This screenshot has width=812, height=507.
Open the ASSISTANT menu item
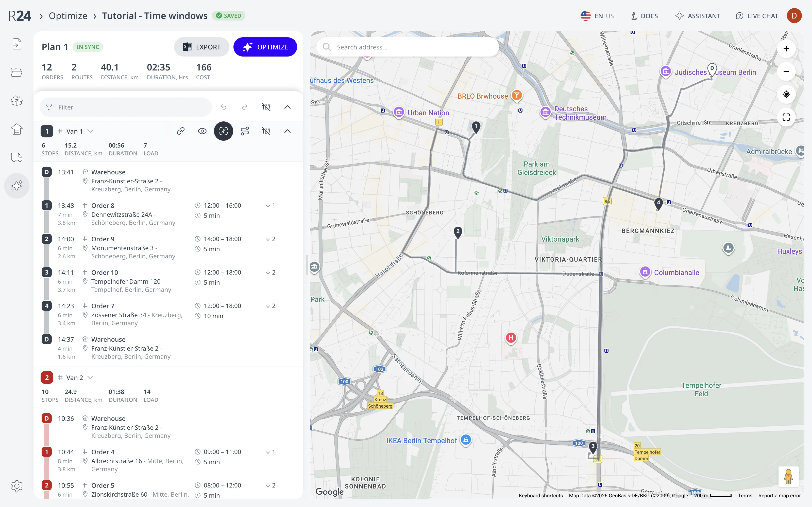[x=698, y=16]
